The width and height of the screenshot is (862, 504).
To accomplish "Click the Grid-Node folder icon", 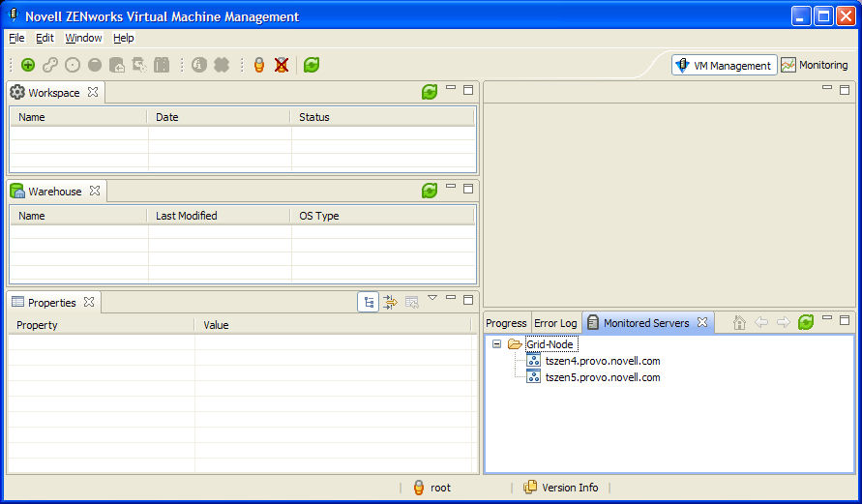I will (x=515, y=344).
